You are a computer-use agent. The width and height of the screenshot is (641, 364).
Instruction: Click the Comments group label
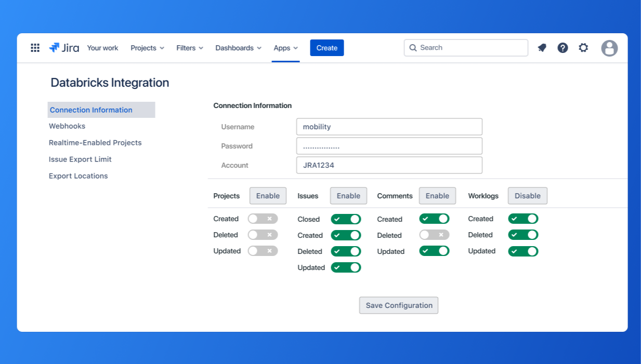pos(395,196)
